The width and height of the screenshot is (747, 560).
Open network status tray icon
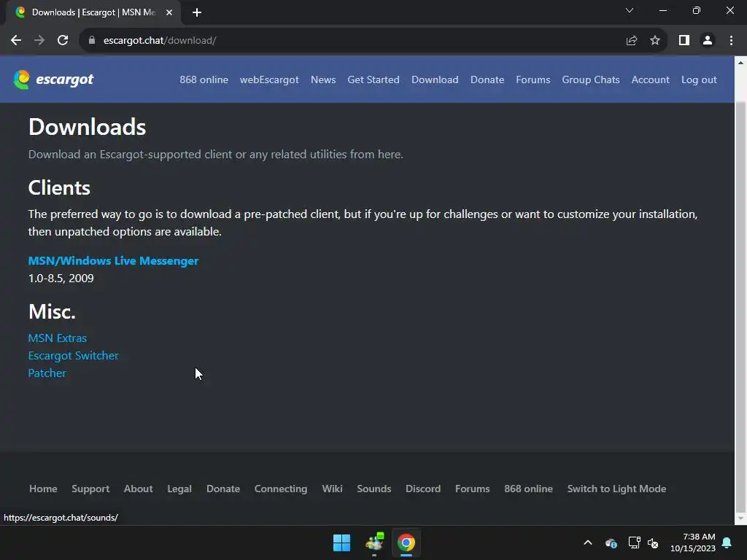[634, 542]
